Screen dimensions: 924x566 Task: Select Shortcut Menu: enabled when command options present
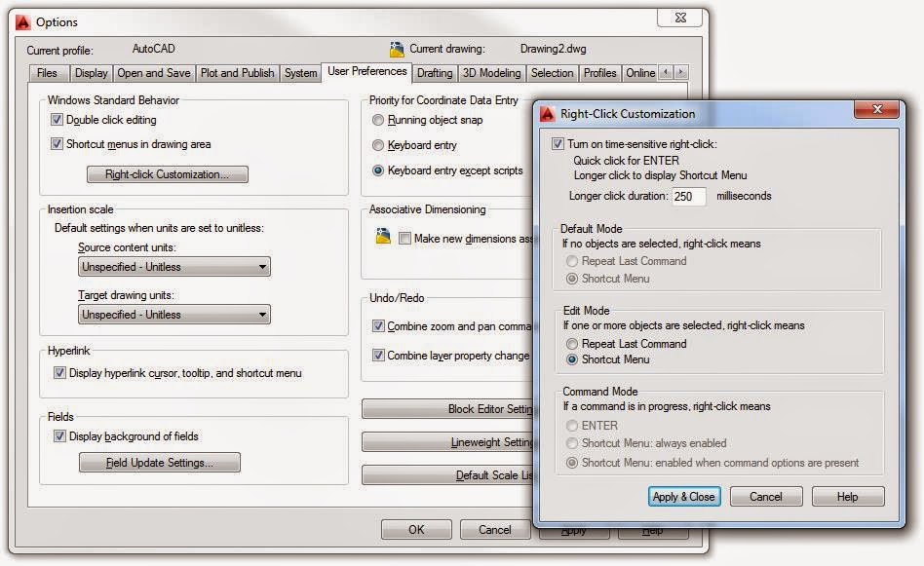[571, 463]
